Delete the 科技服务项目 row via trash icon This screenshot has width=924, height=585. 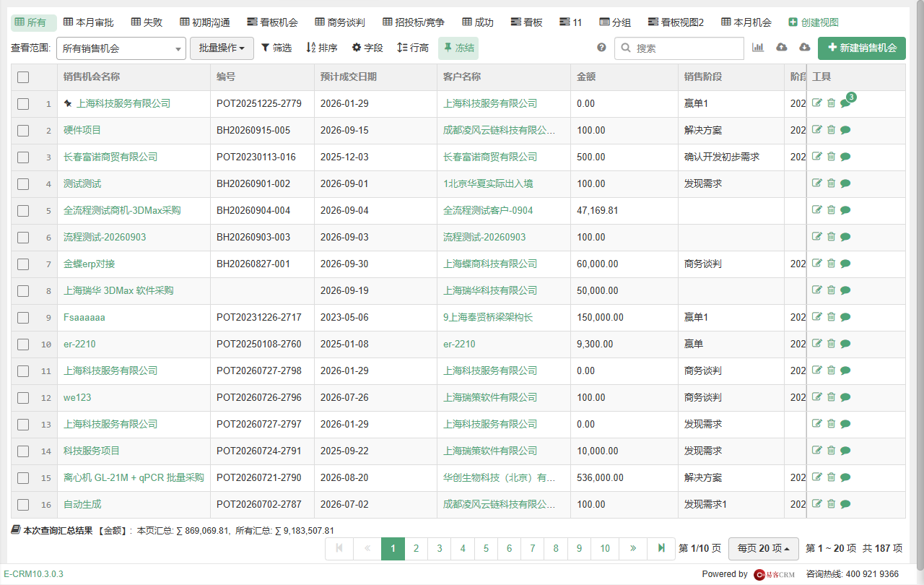click(831, 451)
